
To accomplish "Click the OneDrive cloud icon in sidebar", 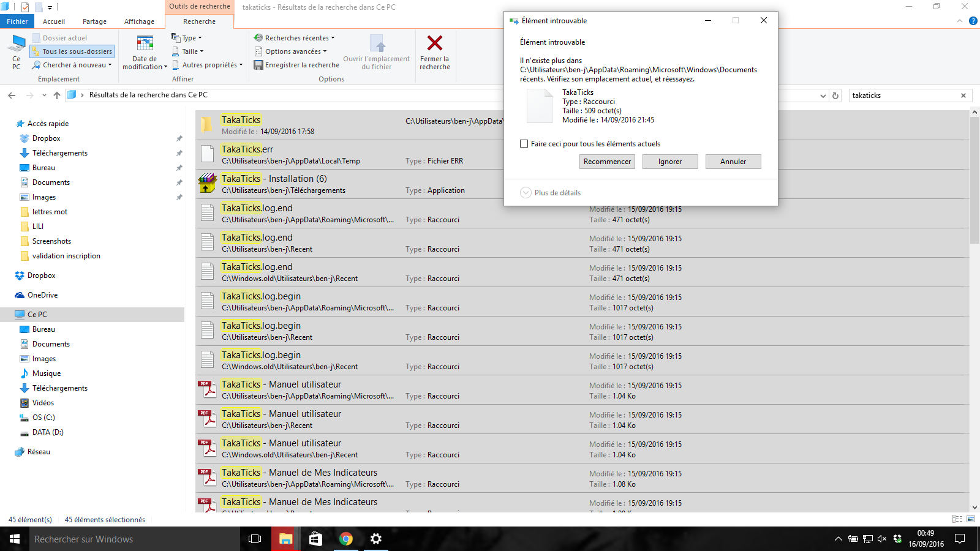I will pos(20,295).
